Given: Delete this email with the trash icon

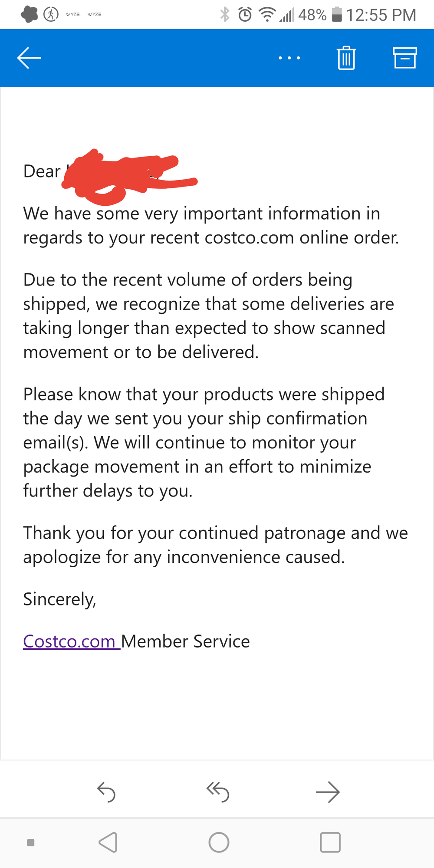Looking at the screenshot, I should (346, 58).
